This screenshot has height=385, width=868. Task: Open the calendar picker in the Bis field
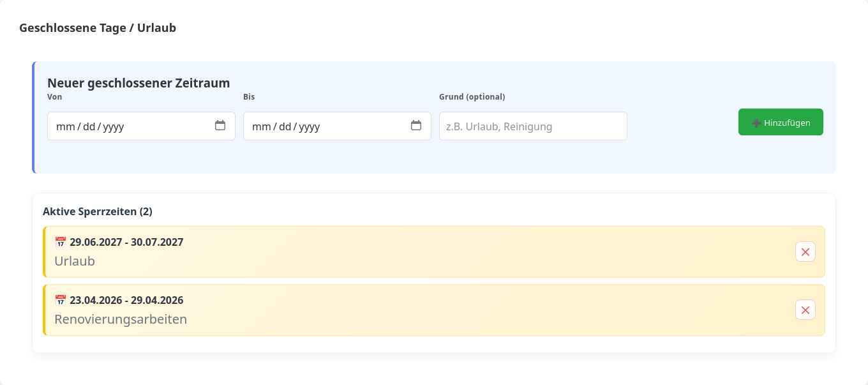click(417, 126)
